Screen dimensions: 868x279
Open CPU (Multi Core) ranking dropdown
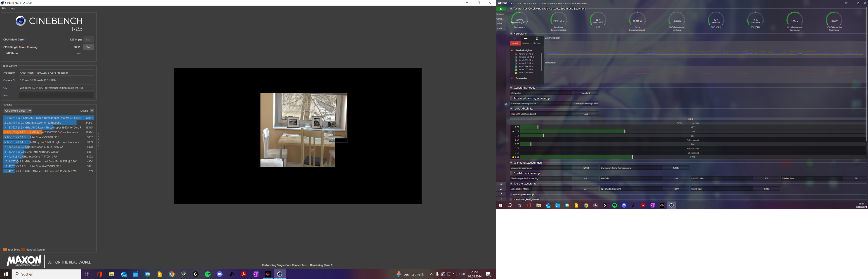18,110
